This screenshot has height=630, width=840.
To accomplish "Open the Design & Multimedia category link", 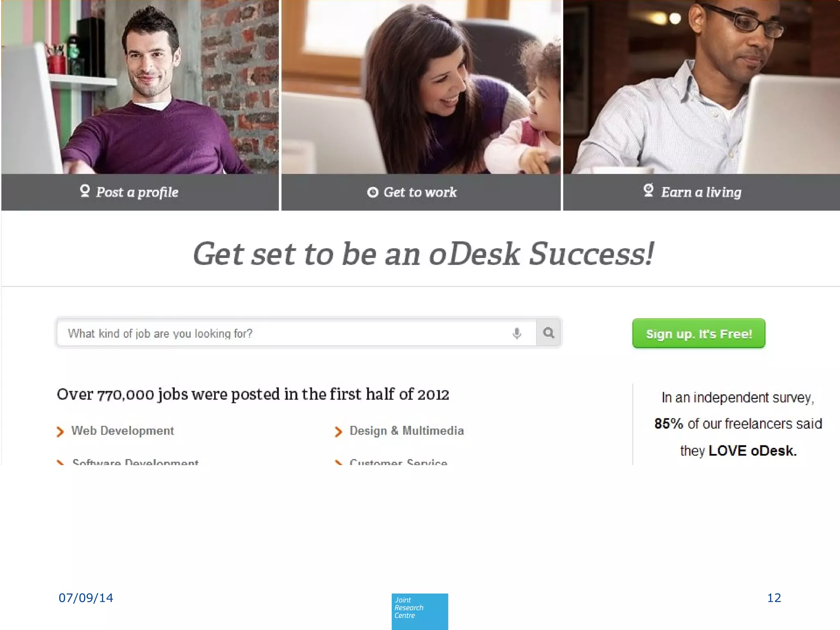I will [406, 431].
